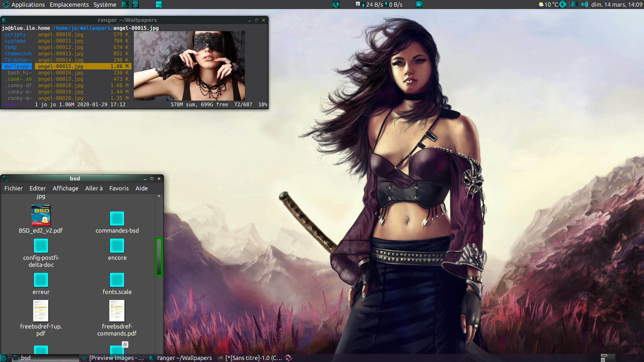This screenshot has height=362, width=644.
Task: Click the teal window icon in top panel
Action: pyautogui.click(x=159, y=4)
